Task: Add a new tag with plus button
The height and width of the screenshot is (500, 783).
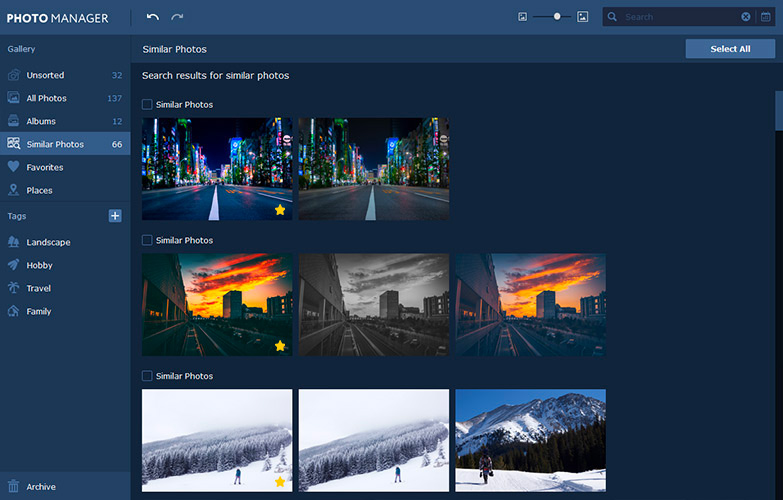Action: (x=115, y=216)
